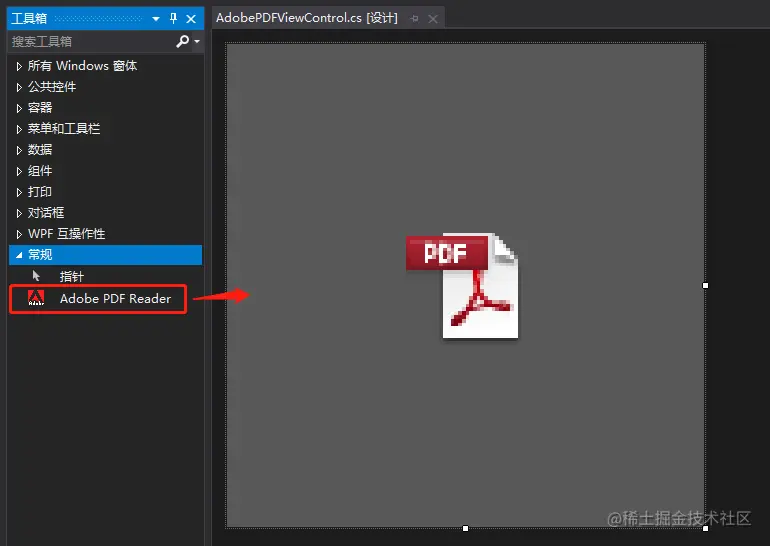Close the 工具箱 toolbox panel
This screenshot has height=546, width=770.
tap(191, 19)
